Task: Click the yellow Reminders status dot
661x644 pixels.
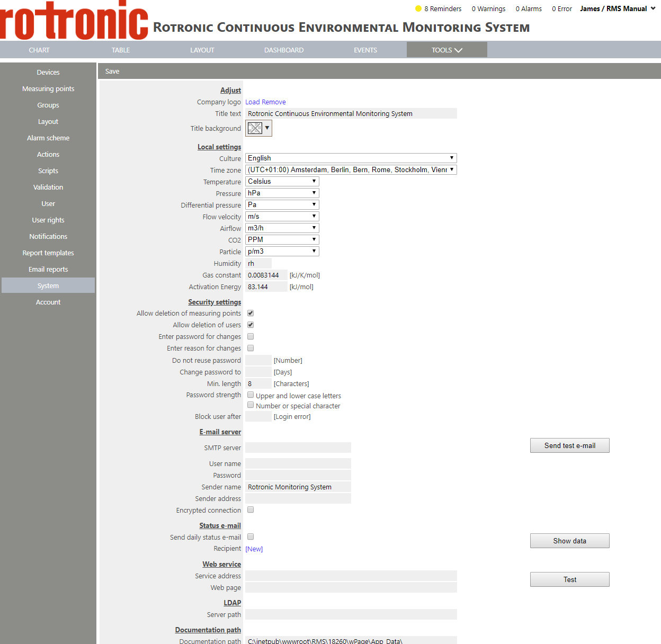Action: (x=418, y=8)
